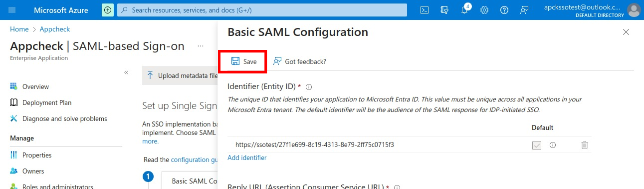Launch Cloud Shell from the top bar
The height and width of the screenshot is (189, 644).
click(425, 10)
